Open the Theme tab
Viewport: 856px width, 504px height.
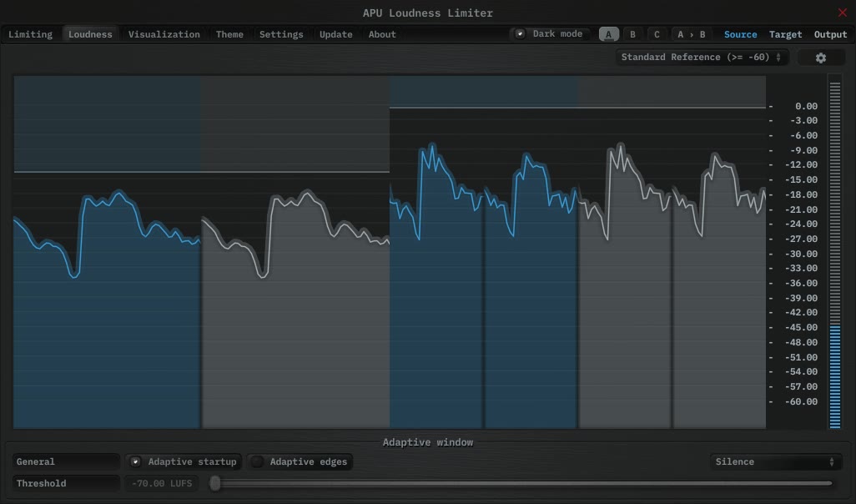(229, 34)
